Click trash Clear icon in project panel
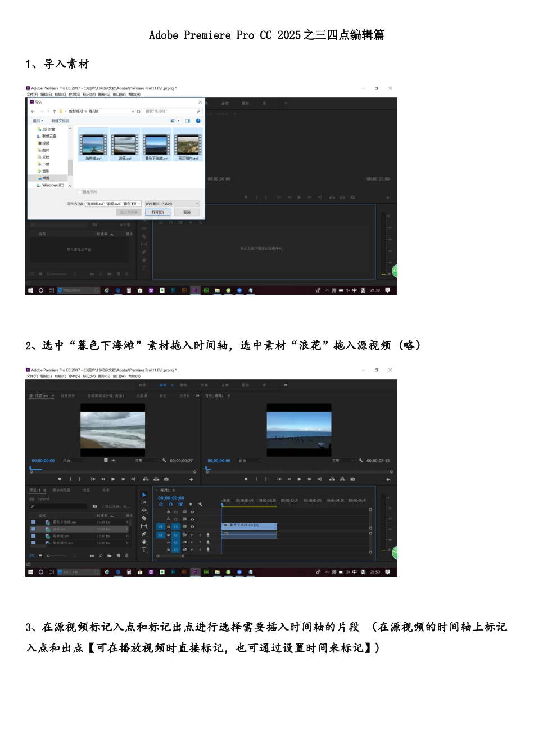This screenshot has height=756, width=534. point(126,556)
